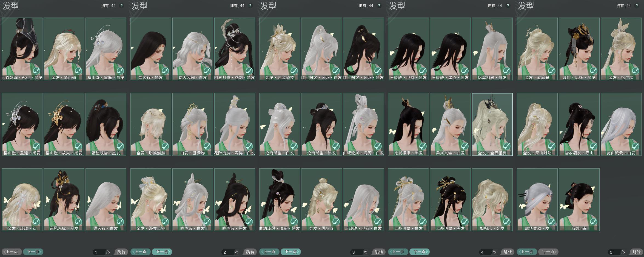644x257 pixels.
Task: Open dye icon on 容焕+束 hairstyle
Action: click(x=593, y=222)
